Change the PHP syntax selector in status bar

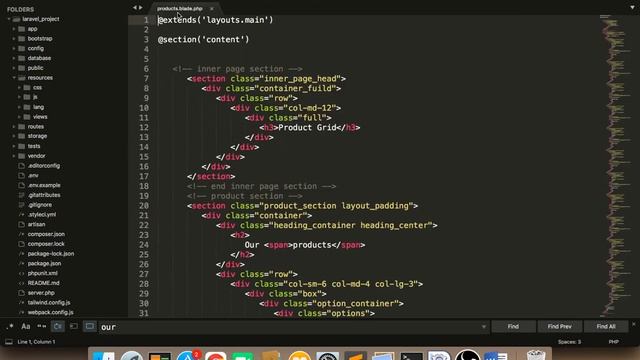[x=613, y=342]
